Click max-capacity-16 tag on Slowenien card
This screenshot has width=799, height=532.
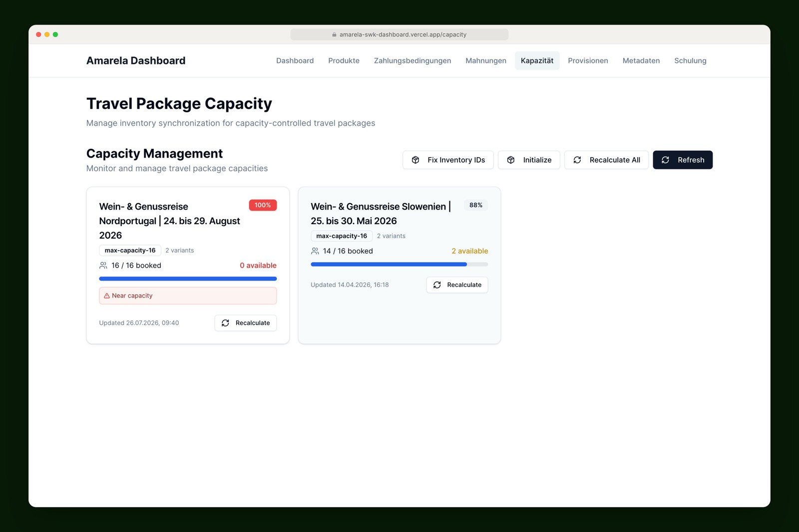coord(342,236)
